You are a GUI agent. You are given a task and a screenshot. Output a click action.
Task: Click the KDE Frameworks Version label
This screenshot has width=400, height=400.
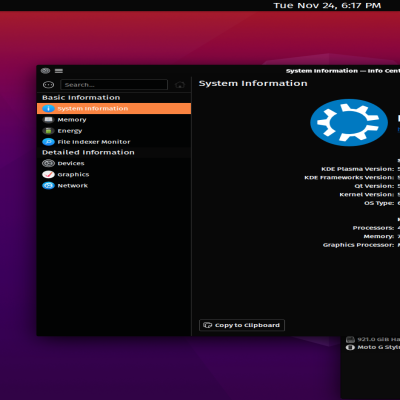point(349,178)
